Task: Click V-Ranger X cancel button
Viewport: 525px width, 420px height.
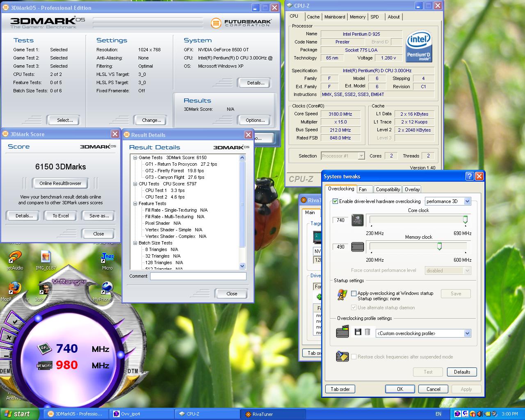Action: click(x=9, y=338)
